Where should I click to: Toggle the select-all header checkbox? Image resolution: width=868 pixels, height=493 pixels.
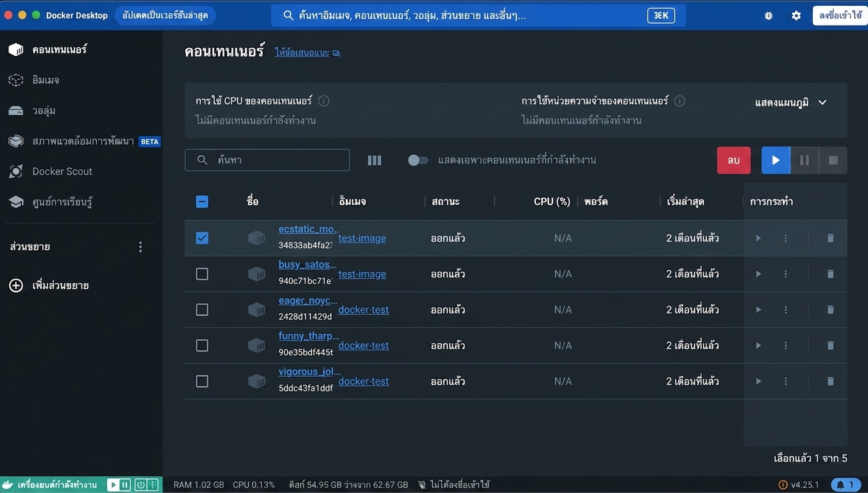[202, 202]
